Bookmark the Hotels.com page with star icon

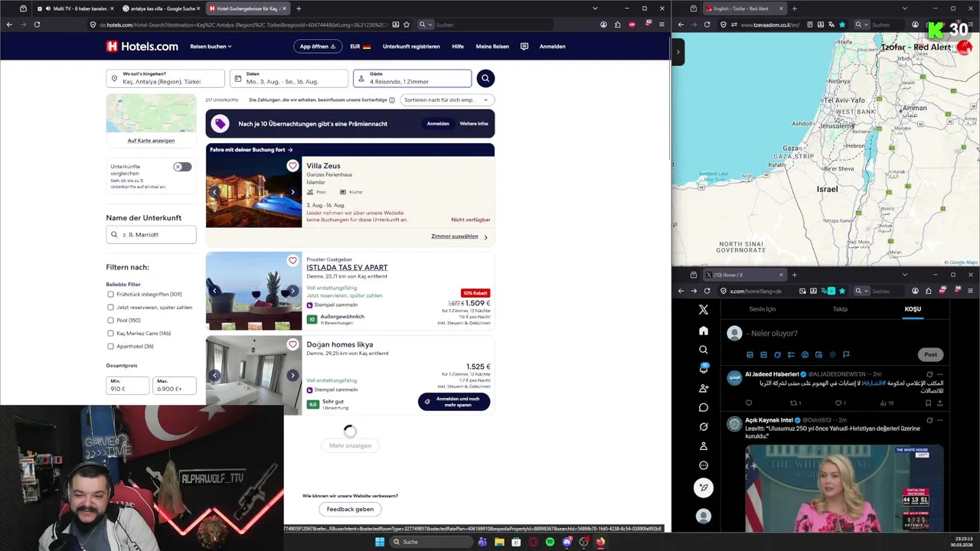[408, 24]
